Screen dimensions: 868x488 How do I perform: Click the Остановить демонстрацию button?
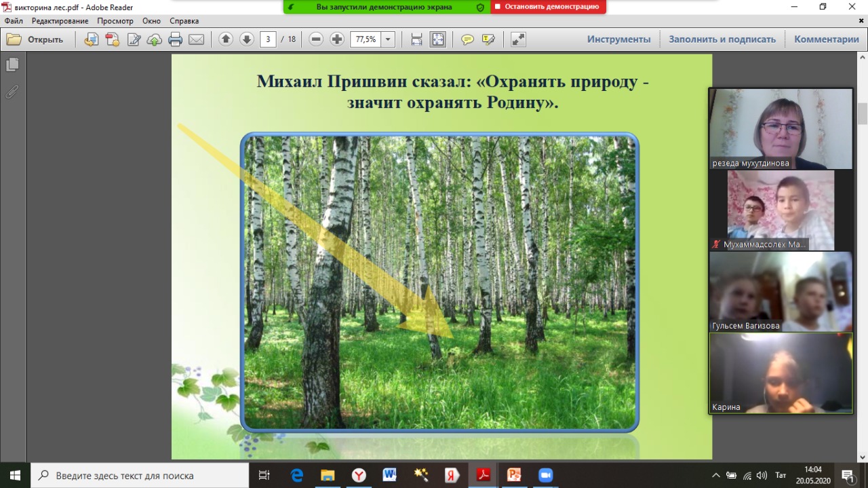point(548,7)
